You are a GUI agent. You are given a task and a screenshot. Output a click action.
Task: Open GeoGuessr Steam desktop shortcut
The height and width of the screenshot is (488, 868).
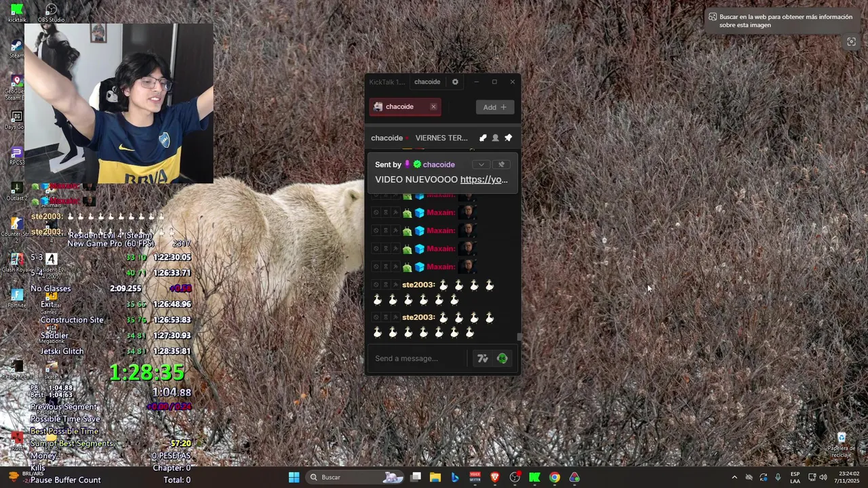click(15, 89)
